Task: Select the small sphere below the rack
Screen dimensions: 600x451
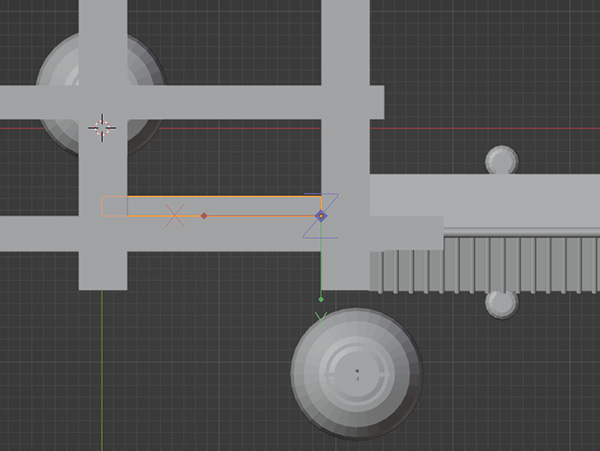Action: point(500,304)
